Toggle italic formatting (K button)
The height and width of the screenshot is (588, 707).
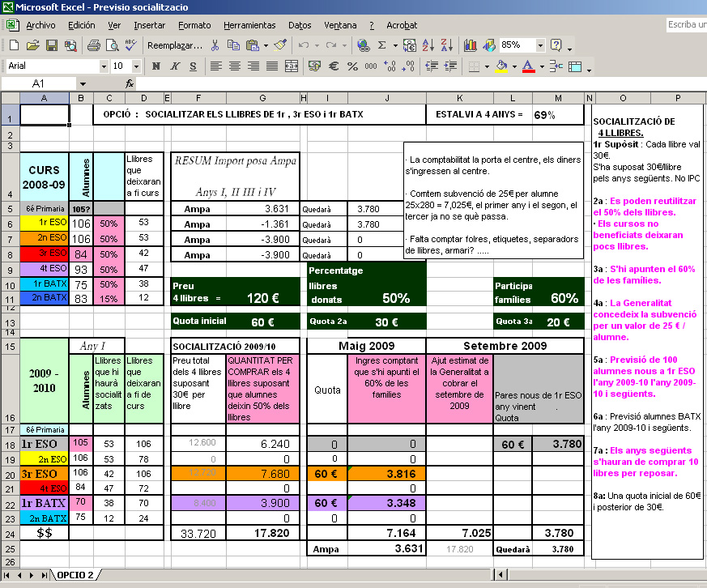coord(174,66)
